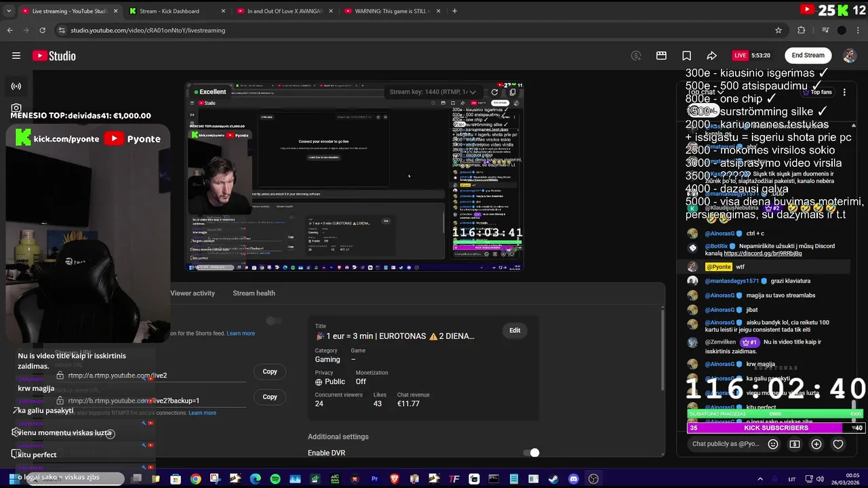The width and height of the screenshot is (868, 488).
Task: Click the Chat publicly input field
Action: tap(726, 444)
